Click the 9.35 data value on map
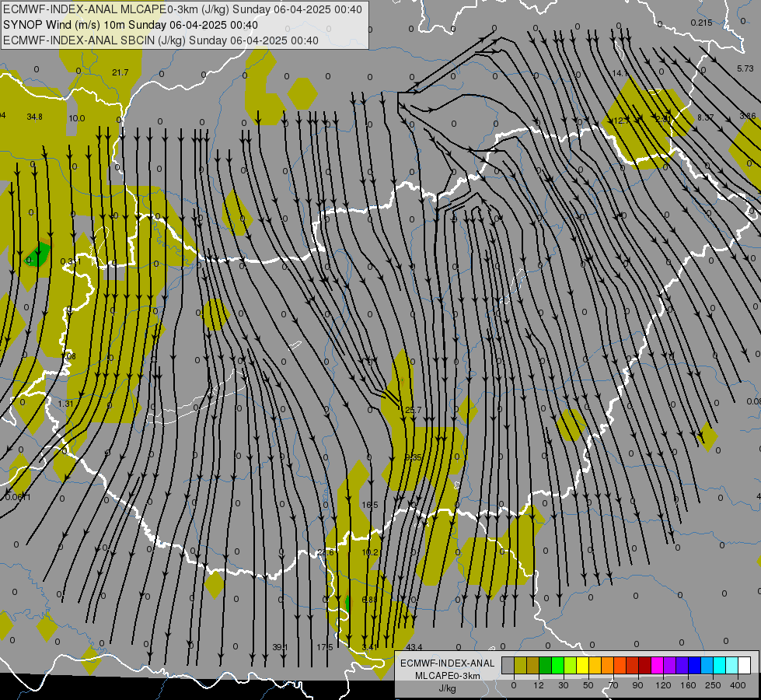This screenshot has height=700, width=761. tap(413, 457)
